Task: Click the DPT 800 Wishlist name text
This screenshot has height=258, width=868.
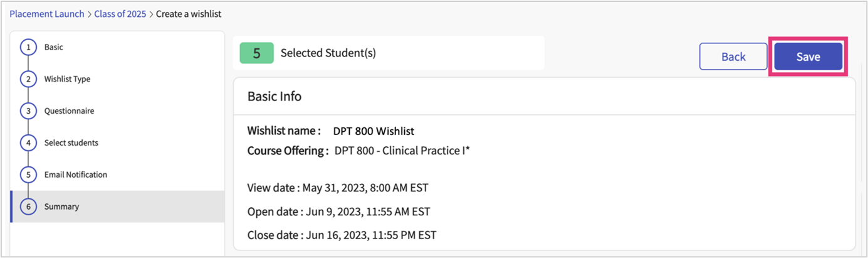Action: coord(374,132)
